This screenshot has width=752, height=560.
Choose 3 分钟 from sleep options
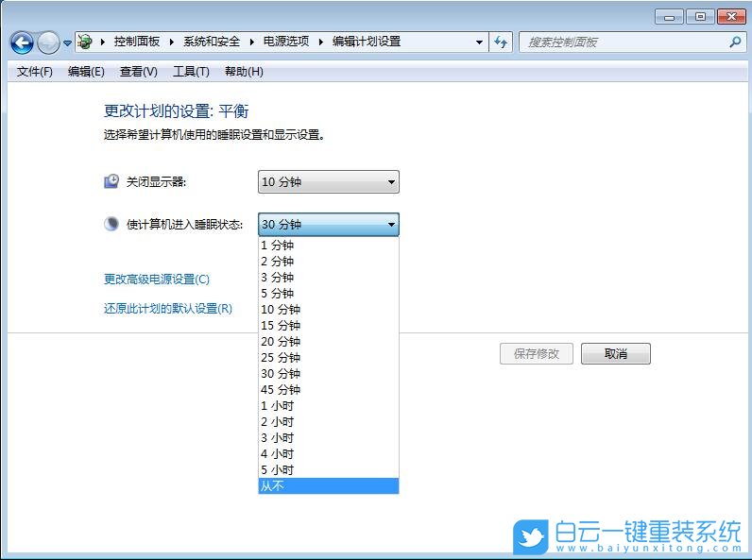(329, 277)
